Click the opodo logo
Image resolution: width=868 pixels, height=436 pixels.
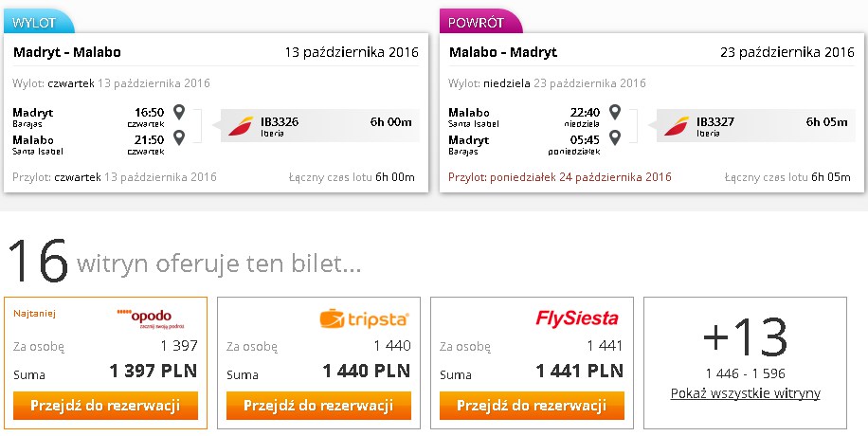pos(151,318)
